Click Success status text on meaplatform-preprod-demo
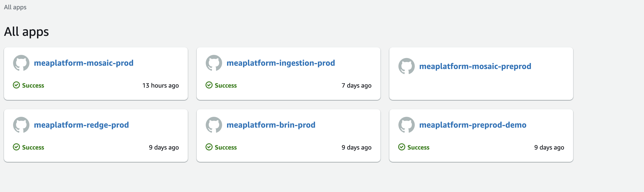 tap(418, 147)
